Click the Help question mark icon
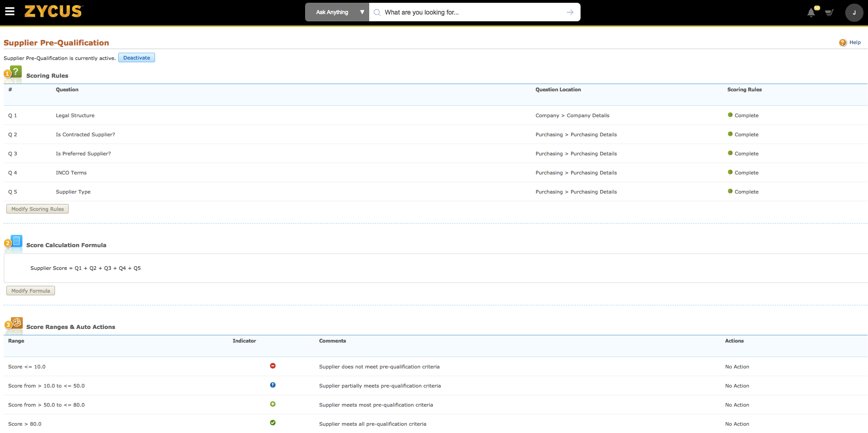Image resolution: width=868 pixels, height=433 pixels. [843, 42]
